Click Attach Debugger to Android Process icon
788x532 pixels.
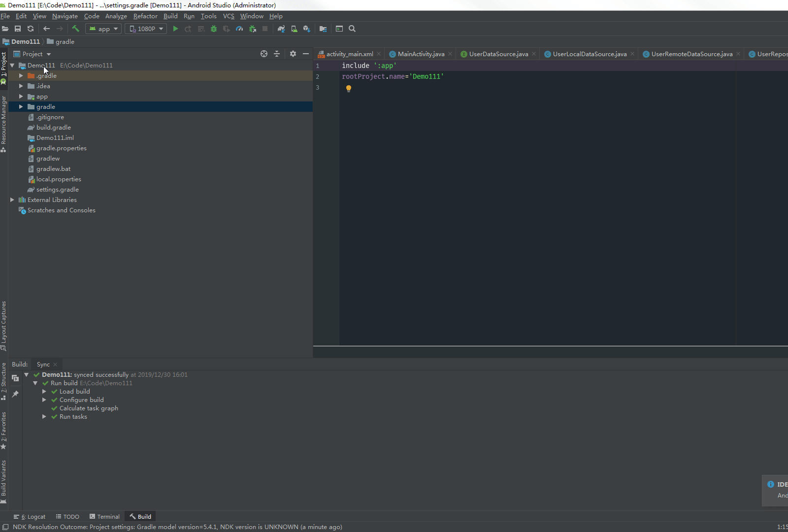253,29
